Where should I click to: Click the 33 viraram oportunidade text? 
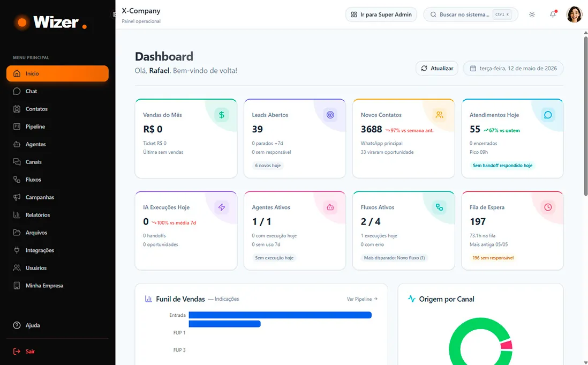pyautogui.click(x=387, y=152)
